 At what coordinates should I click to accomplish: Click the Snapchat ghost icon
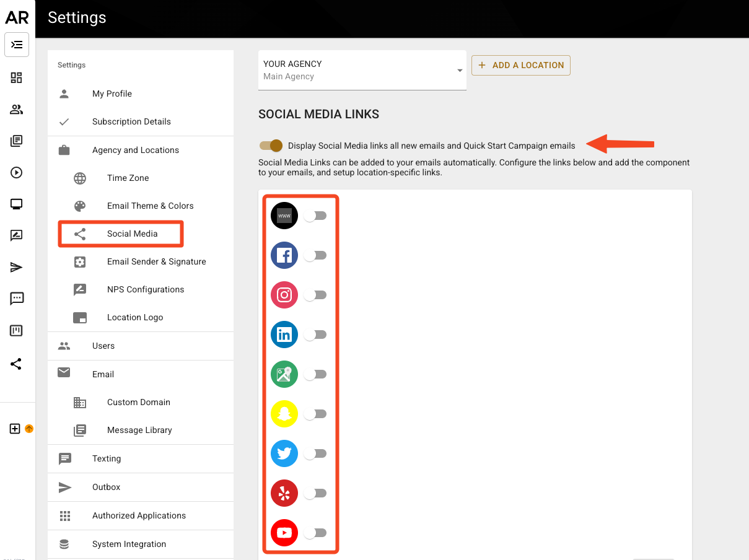tap(284, 414)
